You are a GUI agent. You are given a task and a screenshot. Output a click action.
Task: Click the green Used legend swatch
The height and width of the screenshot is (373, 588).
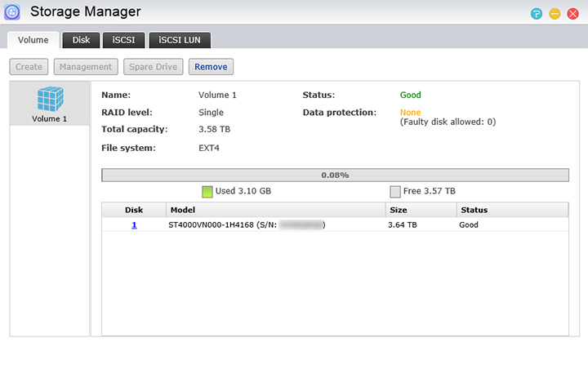(x=207, y=192)
